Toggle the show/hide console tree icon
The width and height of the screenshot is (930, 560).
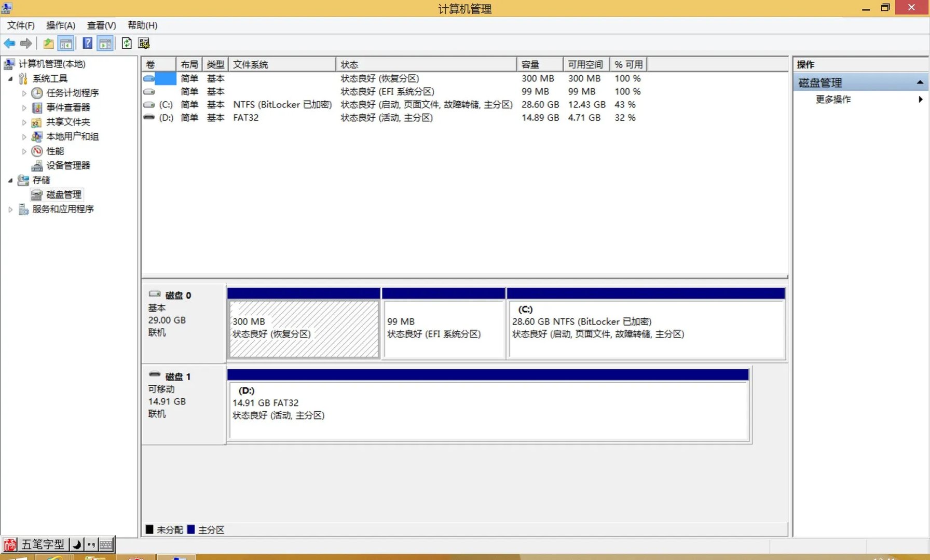click(x=66, y=44)
